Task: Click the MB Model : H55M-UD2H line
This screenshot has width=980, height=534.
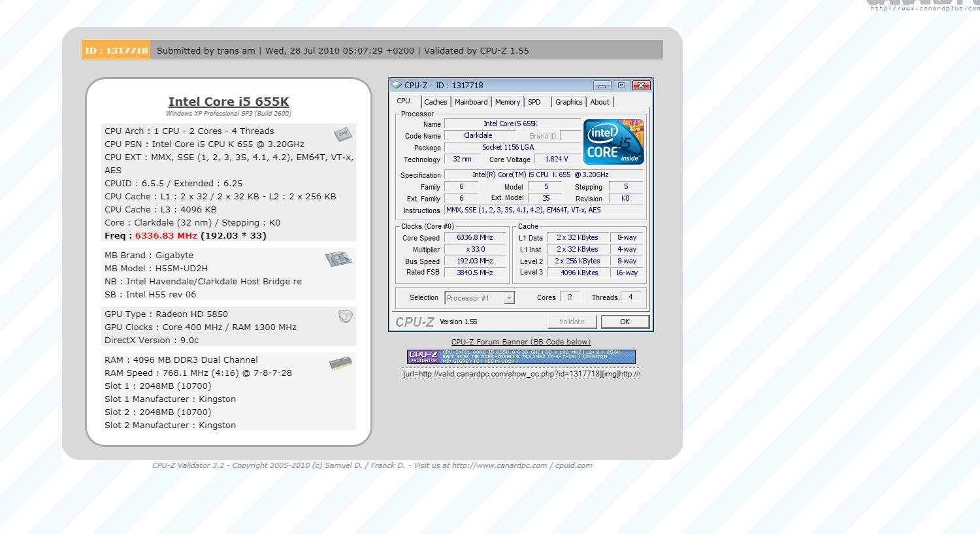Action: pyautogui.click(x=156, y=268)
